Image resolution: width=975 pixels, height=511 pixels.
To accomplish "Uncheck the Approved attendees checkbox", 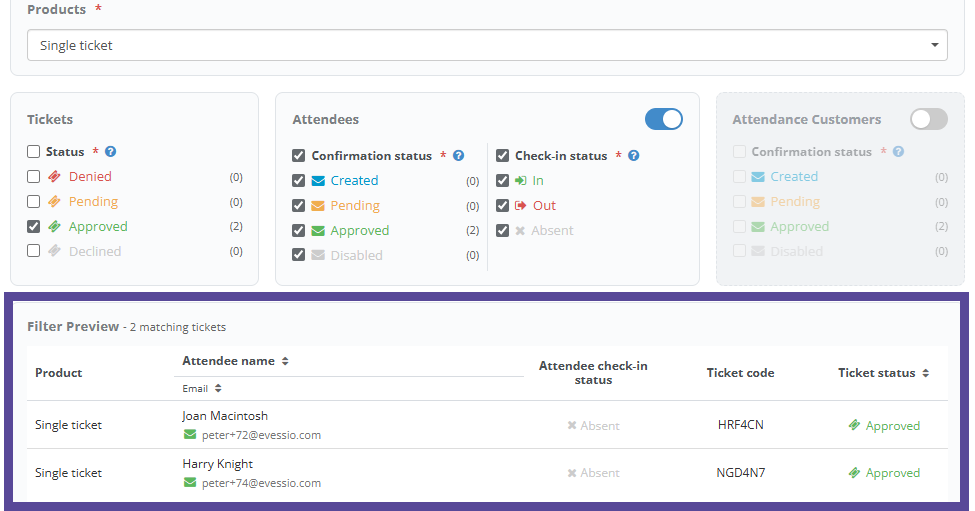I will click(x=298, y=230).
